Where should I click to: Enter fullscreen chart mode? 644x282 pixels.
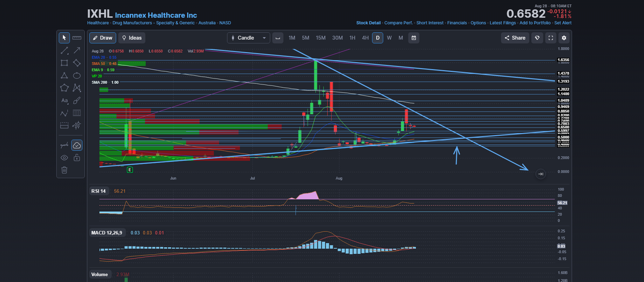coord(551,38)
